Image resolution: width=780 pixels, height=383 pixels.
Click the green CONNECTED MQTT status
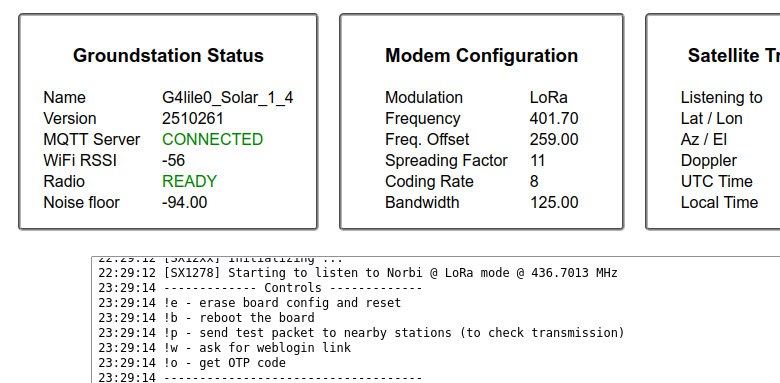(212, 139)
